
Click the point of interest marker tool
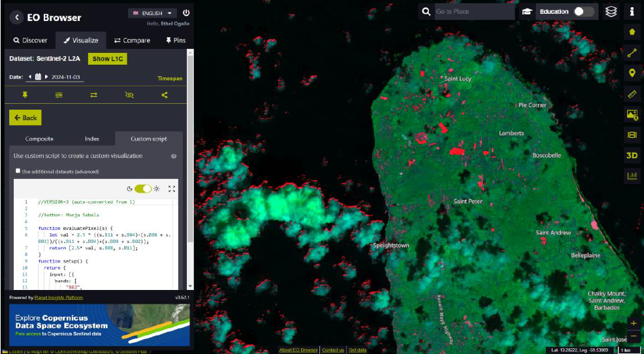point(632,73)
